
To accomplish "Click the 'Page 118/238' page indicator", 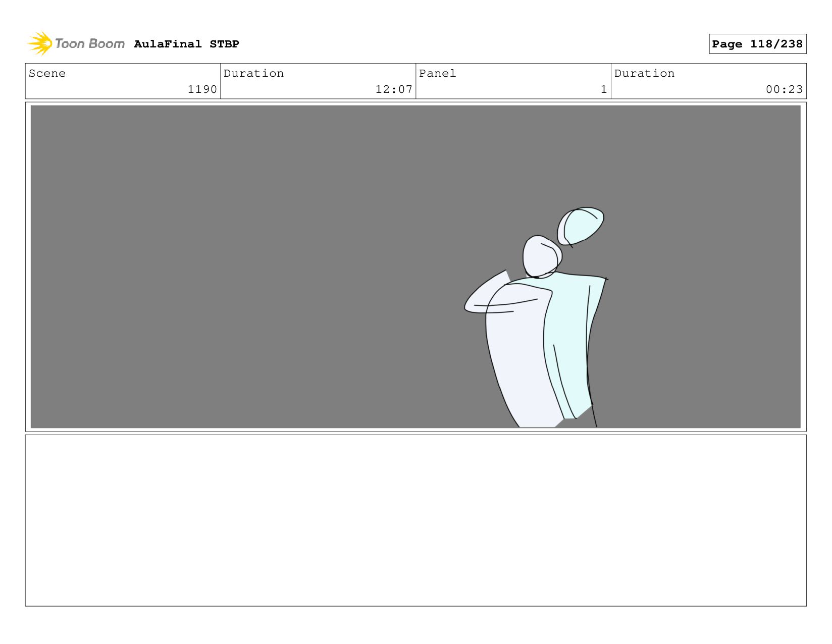I will coord(757,44).
